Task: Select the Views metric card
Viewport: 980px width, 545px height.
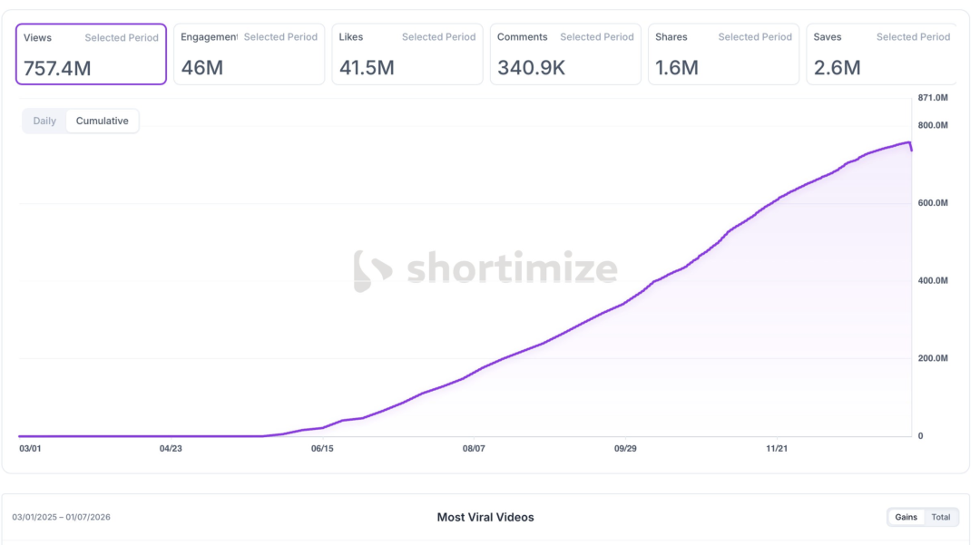Action: coord(92,54)
